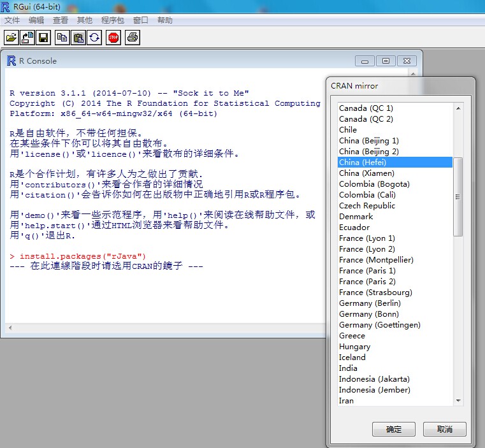Select Colombia (Bogota) mirror
Viewport: 485px width, 448px height.
click(395, 184)
